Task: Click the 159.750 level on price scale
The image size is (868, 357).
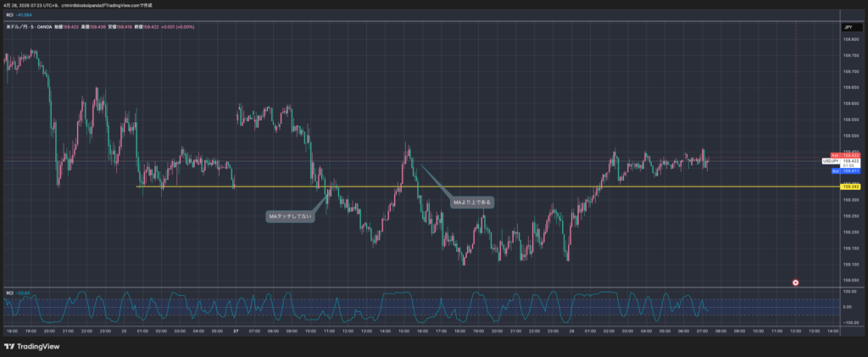Action: [x=850, y=56]
